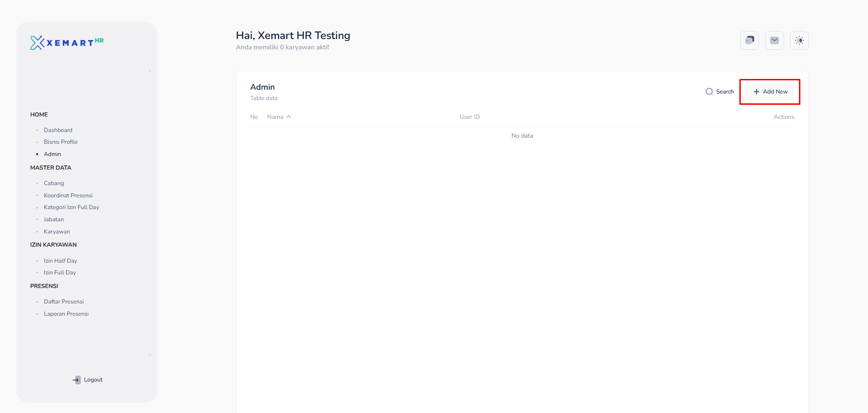Open the chat messages icon in header
The height and width of the screenshot is (413, 868).
click(x=749, y=40)
